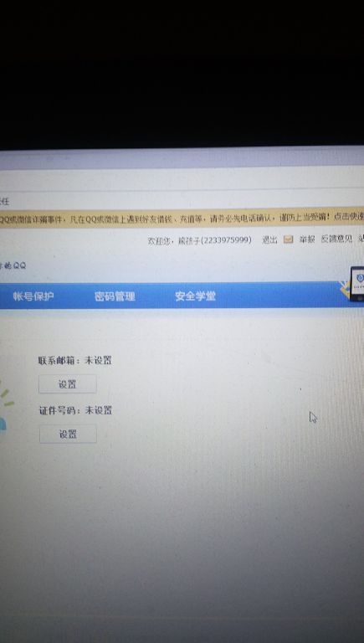Screen dimensions: 364x643
Task: Log out via the 退出 link
Action: (x=269, y=240)
